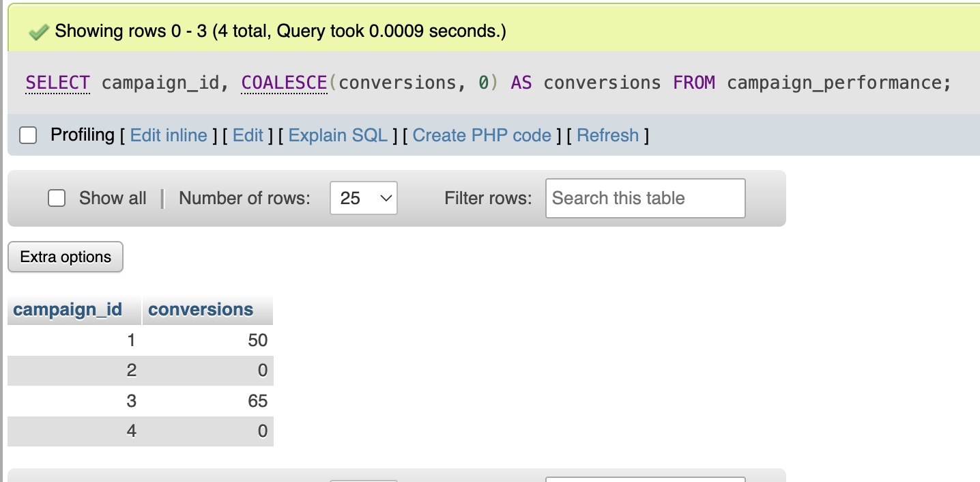Enable the Show all rows checkbox
The width and height of the screenshot is (980, 482).
57,198
